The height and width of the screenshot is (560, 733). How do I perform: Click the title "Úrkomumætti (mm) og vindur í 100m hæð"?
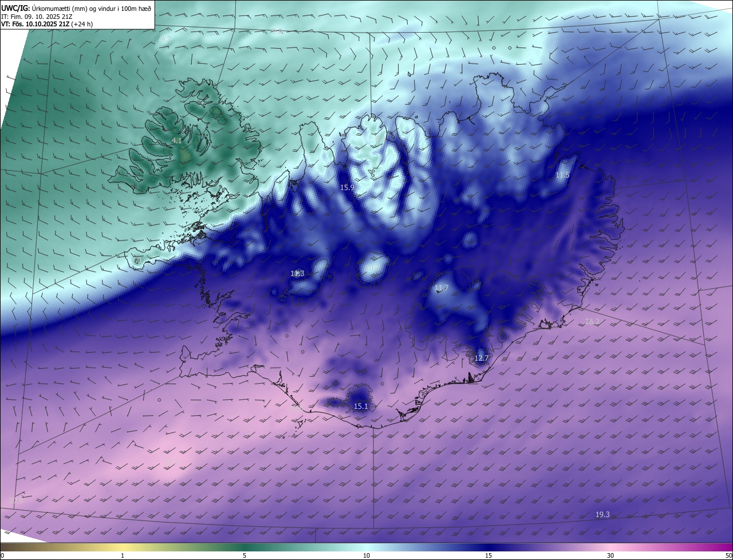(x=92, y=7)
